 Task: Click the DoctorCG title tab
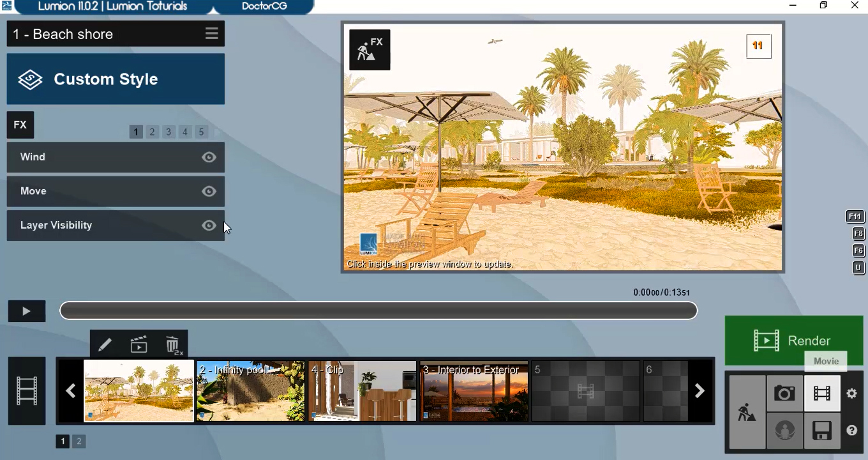tap(265, 6)
